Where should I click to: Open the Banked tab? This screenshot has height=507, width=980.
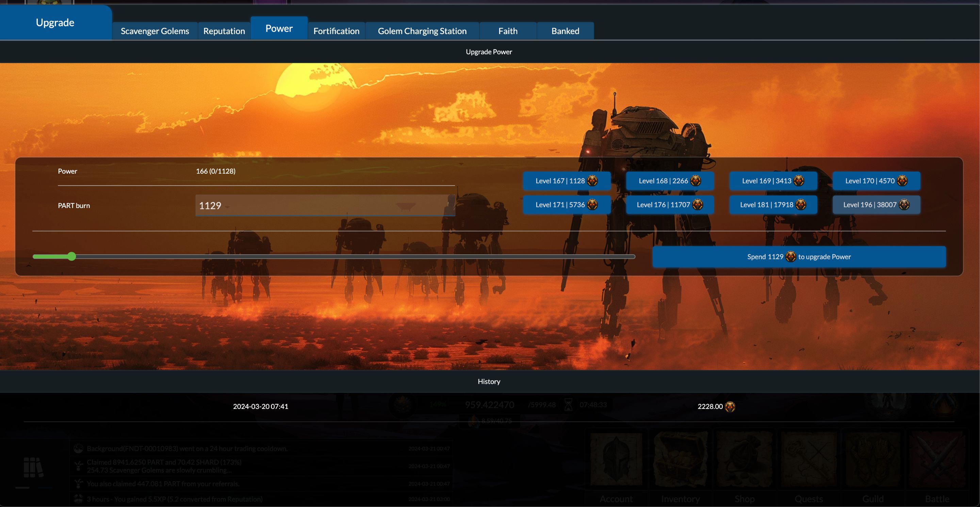pos(565,31)
